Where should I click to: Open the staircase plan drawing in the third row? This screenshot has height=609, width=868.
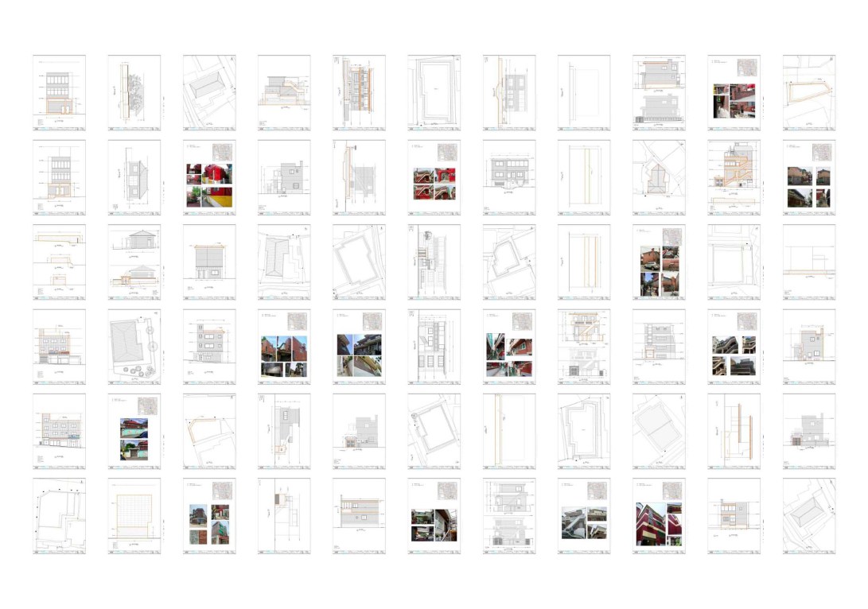click(434, 263)
